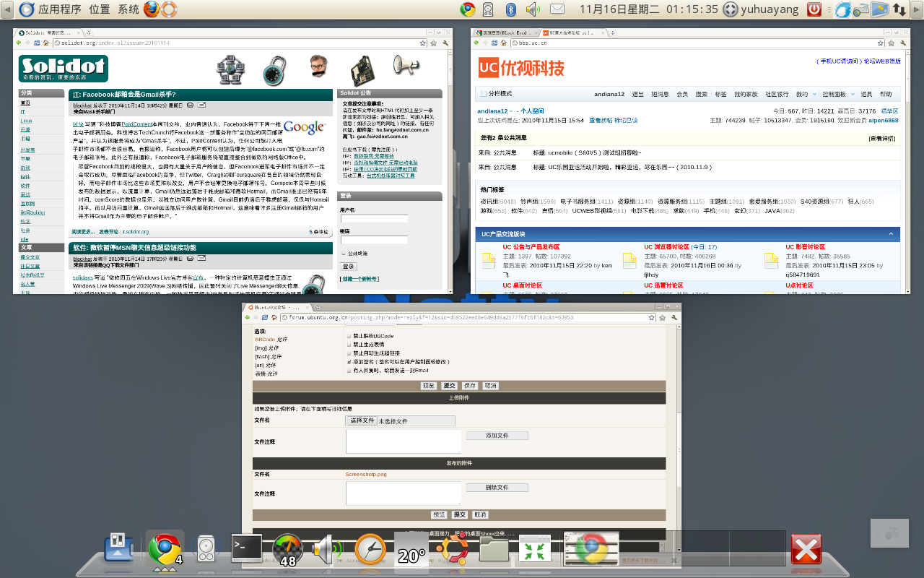The width and height of the screenshot is (924, 578).
Task: Click the 选择文件 button
Action: [362, 420]
